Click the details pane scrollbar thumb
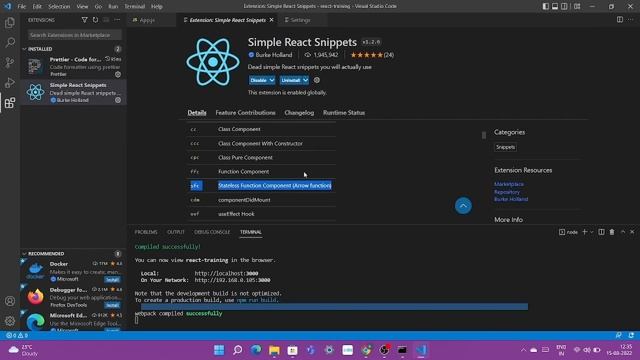The width and height of the screenshot is (640, 360). tap(484, 135)
